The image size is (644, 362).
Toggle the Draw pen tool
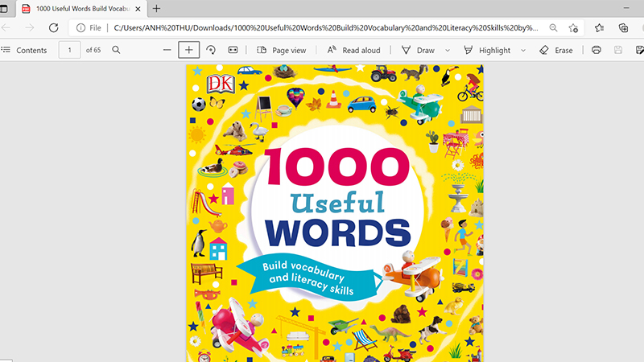click(x=418, y=50)
